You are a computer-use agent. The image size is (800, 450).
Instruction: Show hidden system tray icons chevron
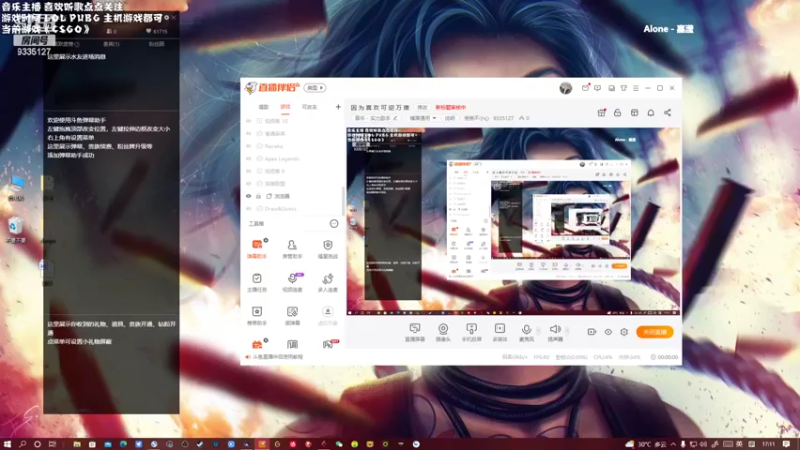tap(673, 444)
